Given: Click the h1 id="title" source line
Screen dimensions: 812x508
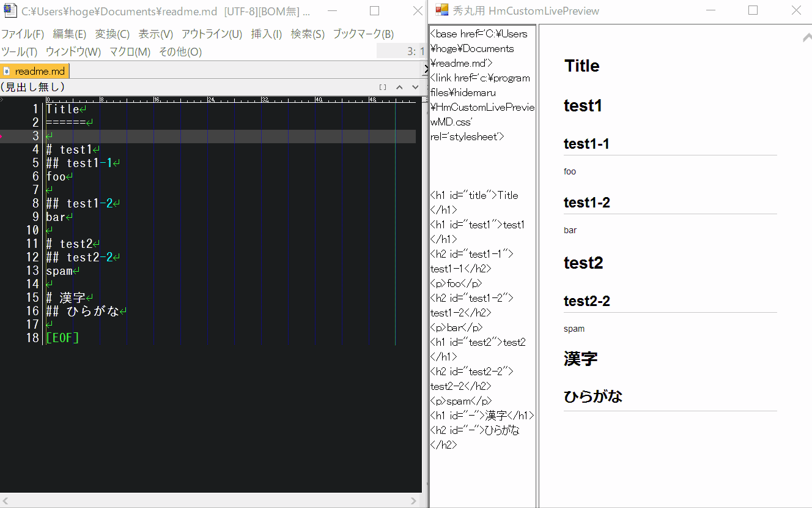Looking at the screenshot, I should click(x=474, y=203).
